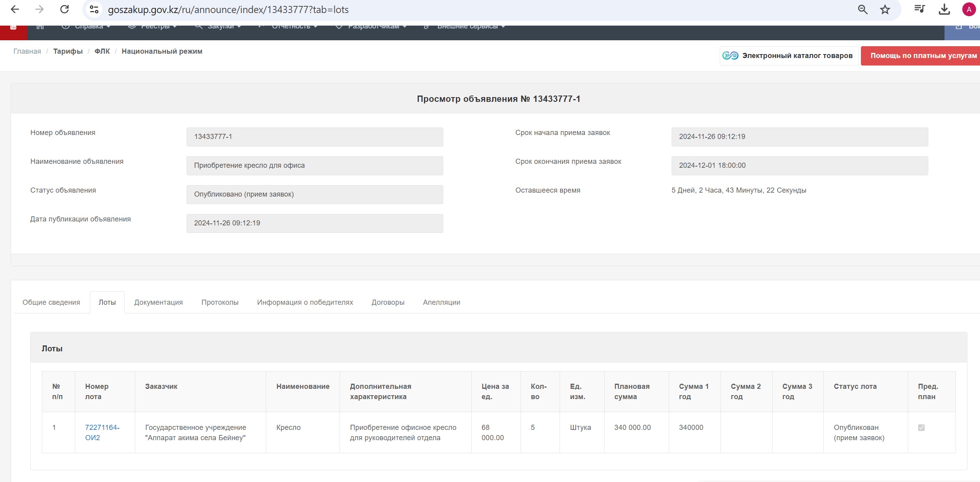Open lot number 72271164-ОИ2 link
This screenshot has height=482, width=980.
102,433
